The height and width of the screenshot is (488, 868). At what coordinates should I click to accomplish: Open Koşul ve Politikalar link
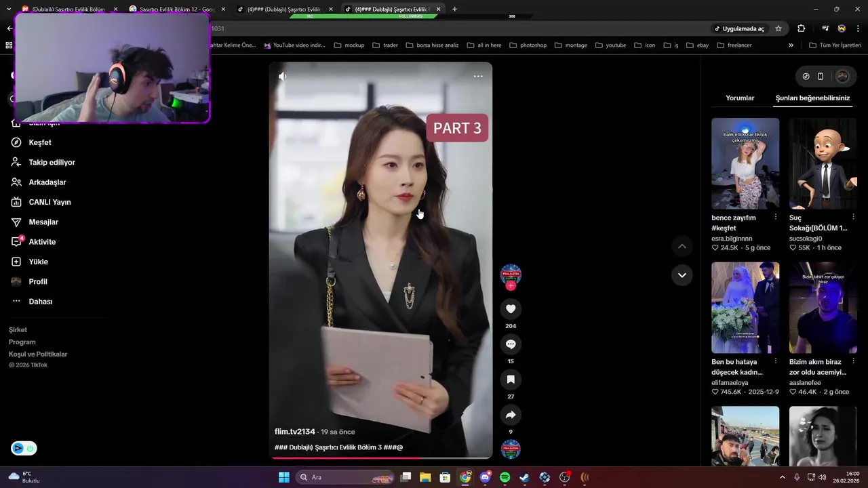(38, 354)
